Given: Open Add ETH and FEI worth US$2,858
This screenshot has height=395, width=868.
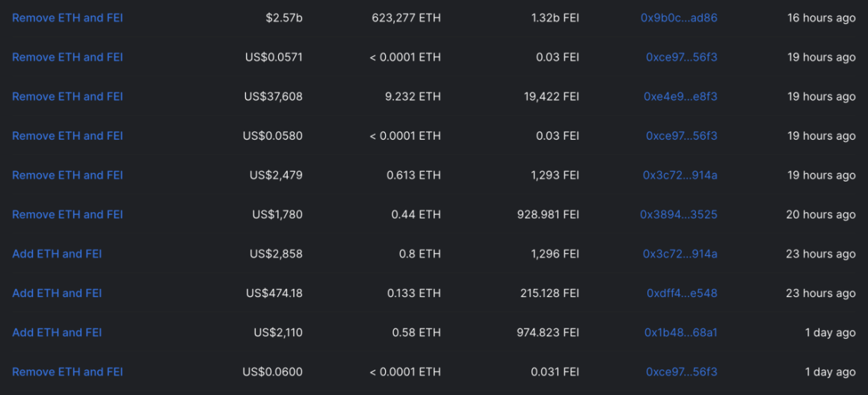Looking at the screenshot, I should click(57, 254).
